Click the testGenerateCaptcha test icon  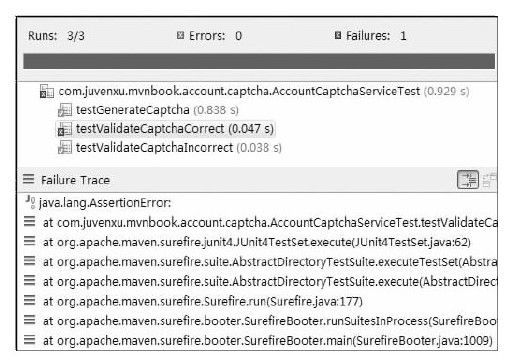(65, 110)
